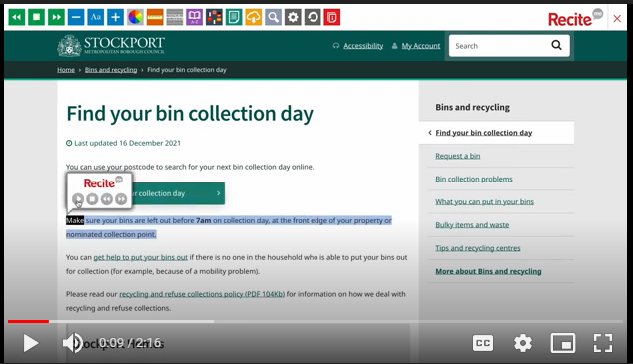Open the red user guide icon
The image size is (633, 364).
click(x=332, y=17)
